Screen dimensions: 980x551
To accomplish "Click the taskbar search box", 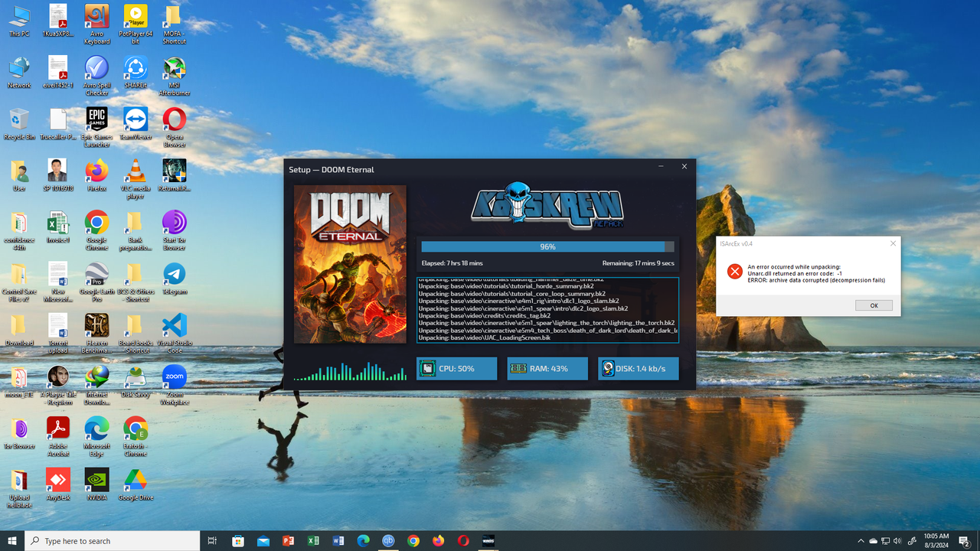I will click(x=113, y=540).
